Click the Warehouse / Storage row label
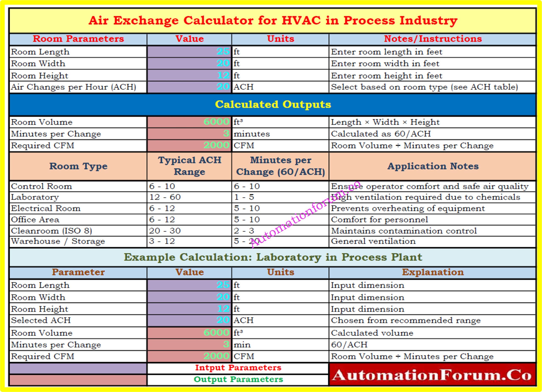542x392 pixels. [58, 241]
